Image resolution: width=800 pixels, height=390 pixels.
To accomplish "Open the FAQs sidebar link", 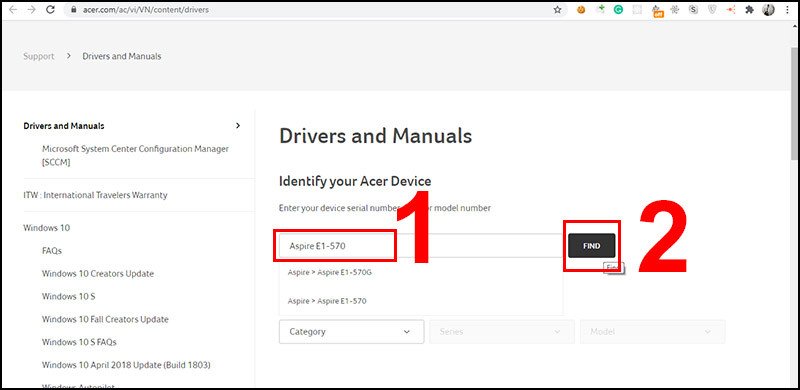I will [52, 251].
